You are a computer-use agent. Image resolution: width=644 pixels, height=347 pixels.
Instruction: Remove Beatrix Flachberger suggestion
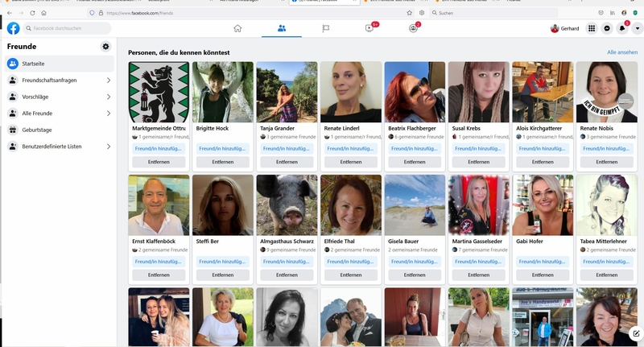pyautogui.click(x=415, y=162)
